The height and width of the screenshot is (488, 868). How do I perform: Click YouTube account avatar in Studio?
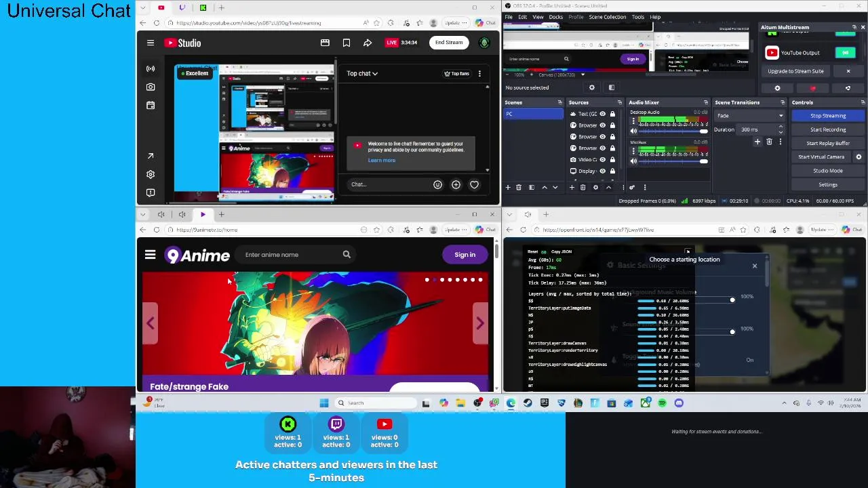click(x=484, y=43)
